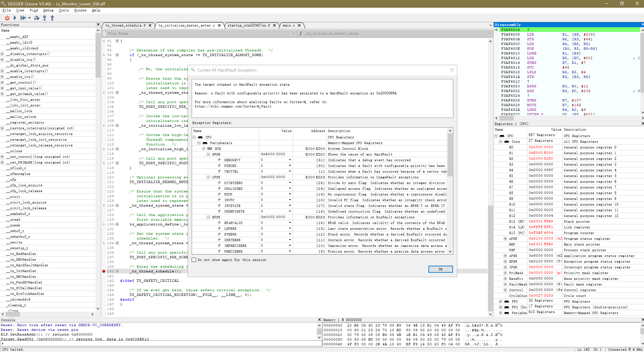Collapse the UFSR register group
Image resolution: width=644 pixels, height=352 pixels.
coord(209,177)
